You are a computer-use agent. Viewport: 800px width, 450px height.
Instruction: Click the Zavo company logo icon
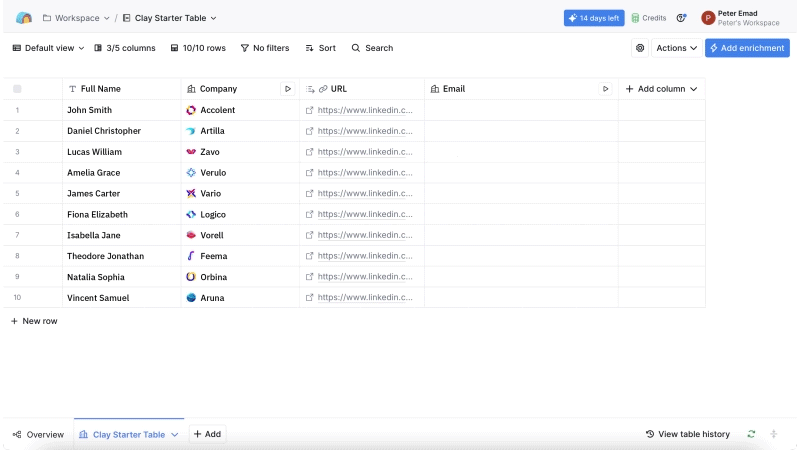(191, 152)
